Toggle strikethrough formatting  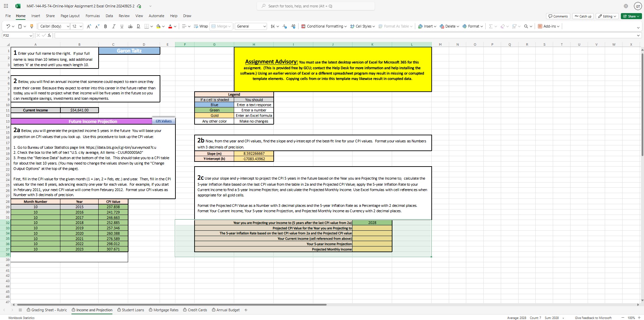(130, 26)
